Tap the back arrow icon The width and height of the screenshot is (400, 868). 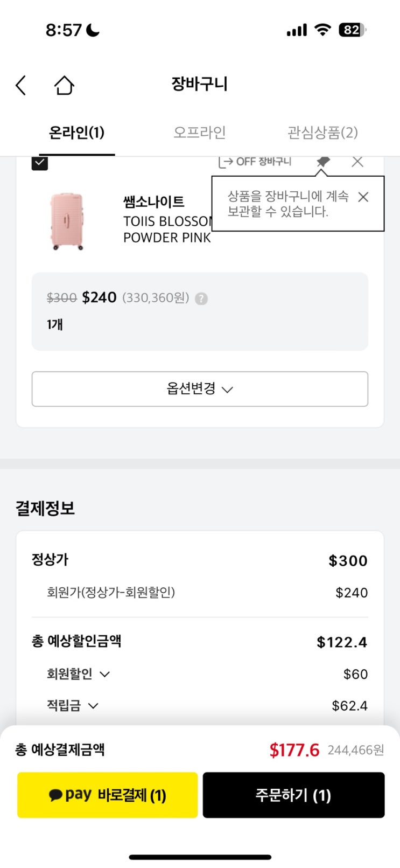click(x=21, y=85)
